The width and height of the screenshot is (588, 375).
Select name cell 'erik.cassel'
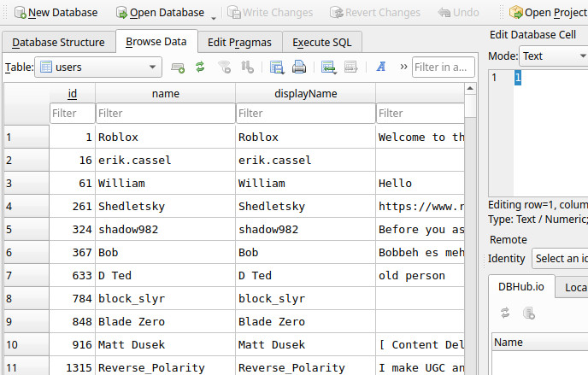[x=166, y=161]
